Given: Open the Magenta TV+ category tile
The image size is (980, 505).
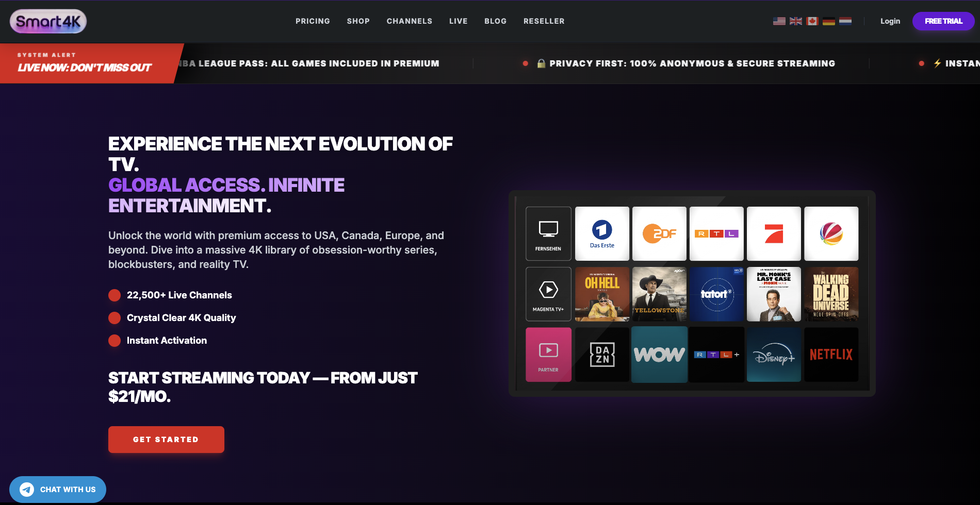Looking at the screenshot, I should pyautogui.click(x=548, y=294).
